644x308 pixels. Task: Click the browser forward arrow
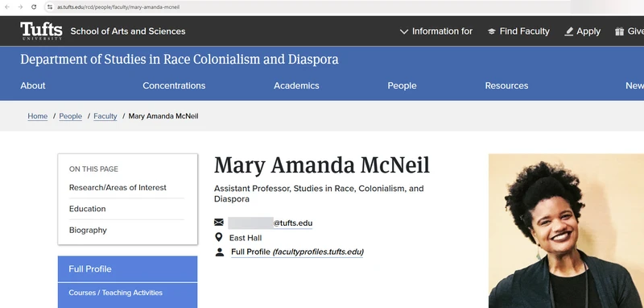click(20, 7)
